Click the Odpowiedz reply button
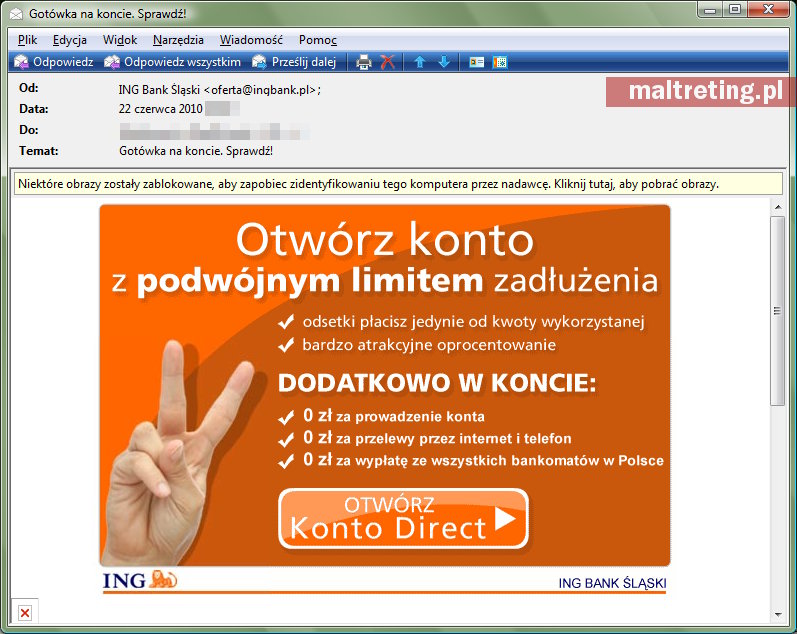797x634 pixels. [54, 62]
